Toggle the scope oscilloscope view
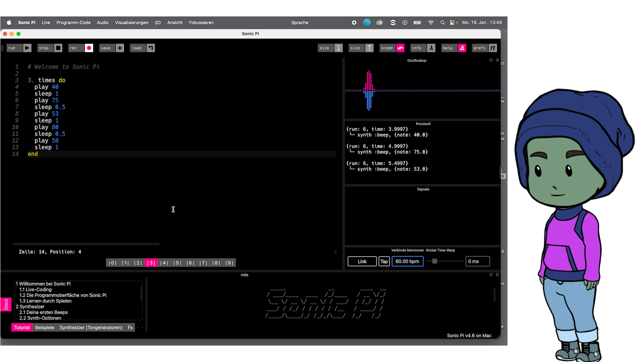 point(400,48)
